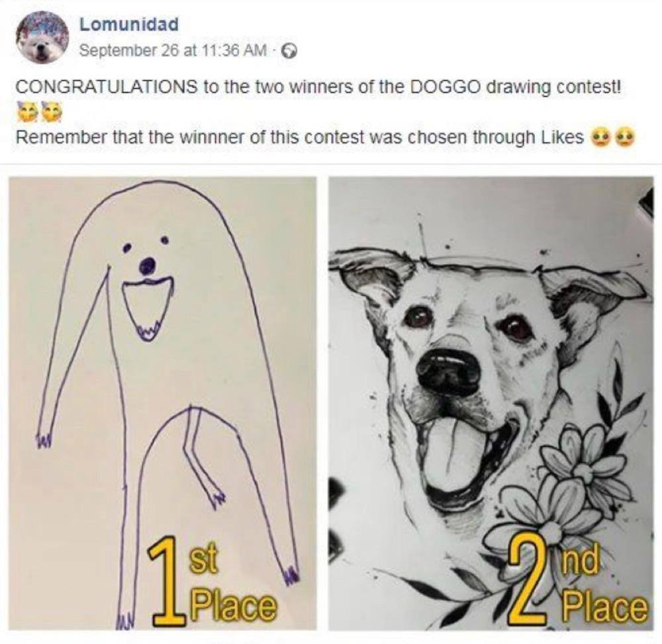662x644 pixels.
Task: Click the public globe privacy icon
Action: point(289,51)
